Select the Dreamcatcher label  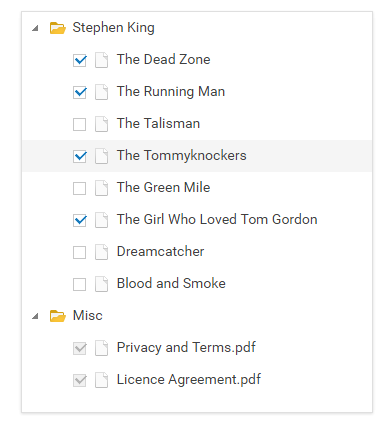tap(160, 252)
